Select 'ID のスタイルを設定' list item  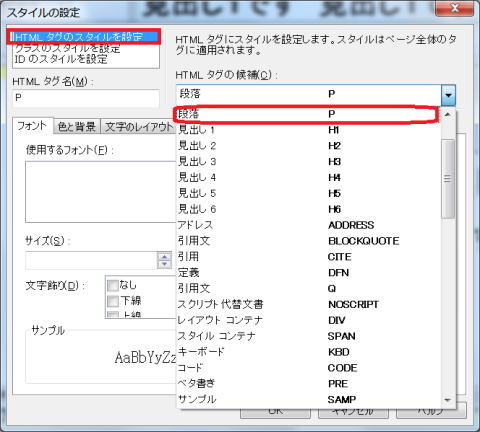point(86,59)
